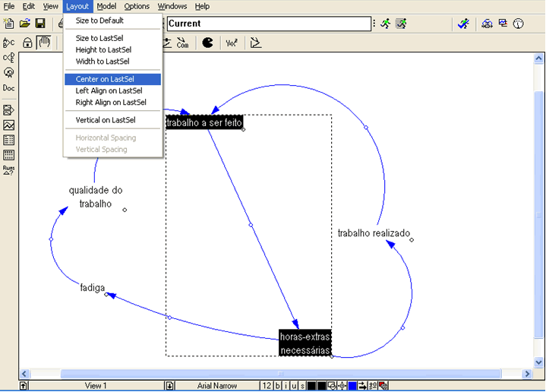Click the Current run name field
The width and height of the screenshot is (546, 392).
click(x=270, y=24)
